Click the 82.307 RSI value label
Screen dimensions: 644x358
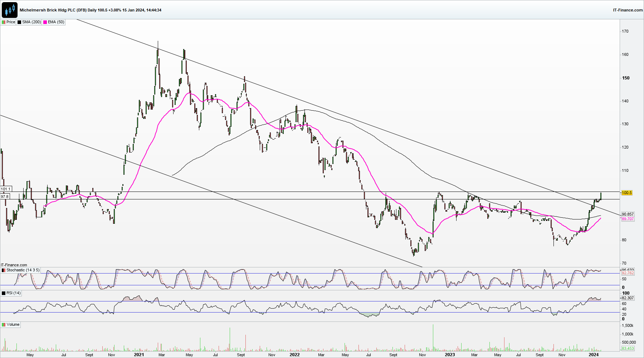point(628,298)
